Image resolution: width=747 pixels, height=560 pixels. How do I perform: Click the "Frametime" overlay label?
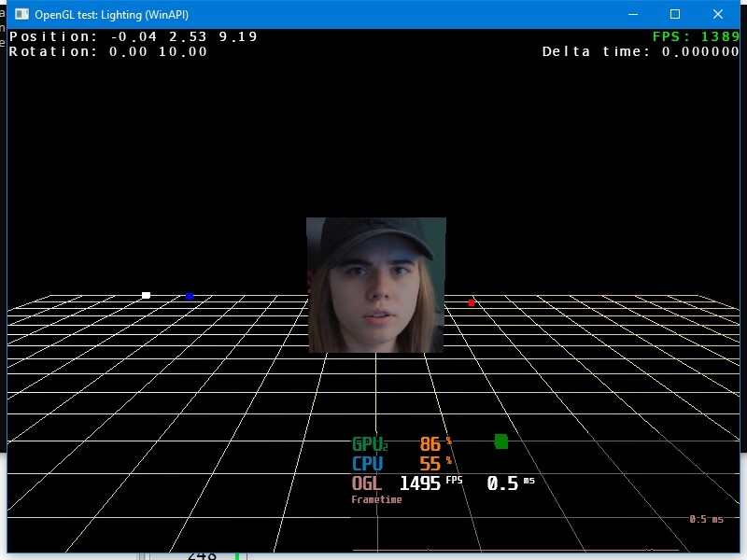click(x=376, y=499)
